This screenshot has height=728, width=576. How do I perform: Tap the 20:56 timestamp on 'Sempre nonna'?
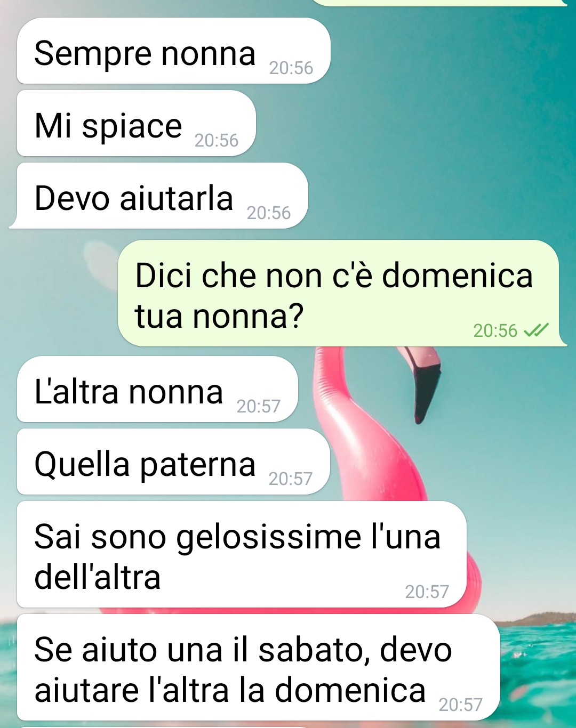click(x=291, y=68)
